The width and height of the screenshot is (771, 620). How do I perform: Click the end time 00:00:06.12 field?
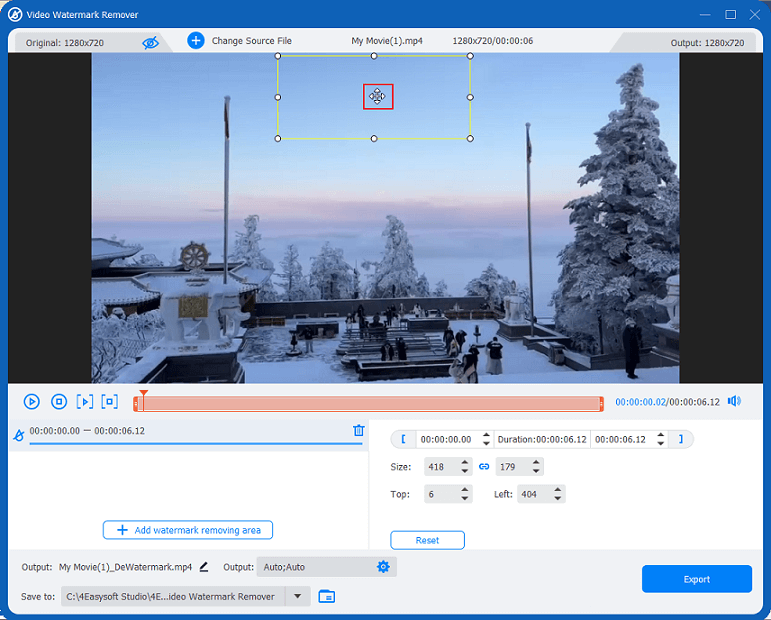tap(622, 439)
